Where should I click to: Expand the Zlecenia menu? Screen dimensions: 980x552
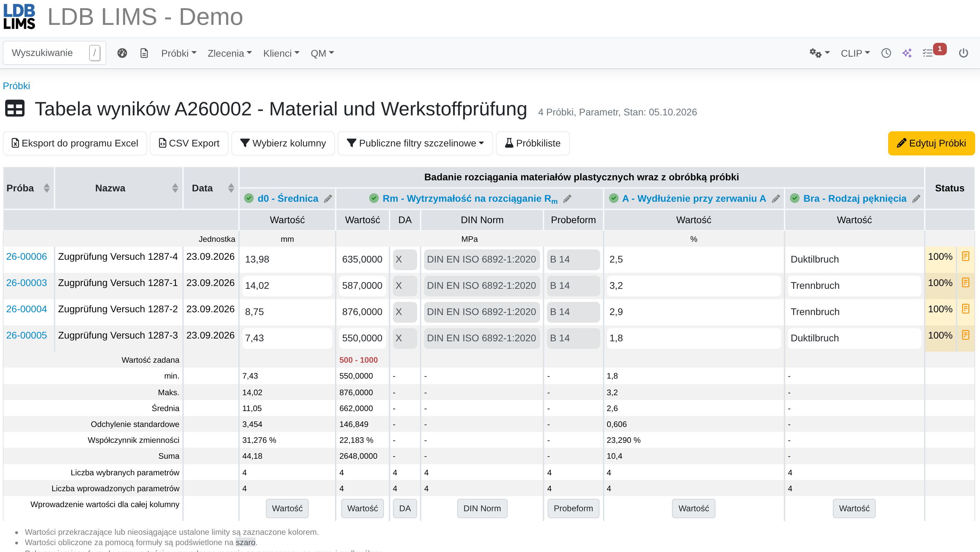230,53
